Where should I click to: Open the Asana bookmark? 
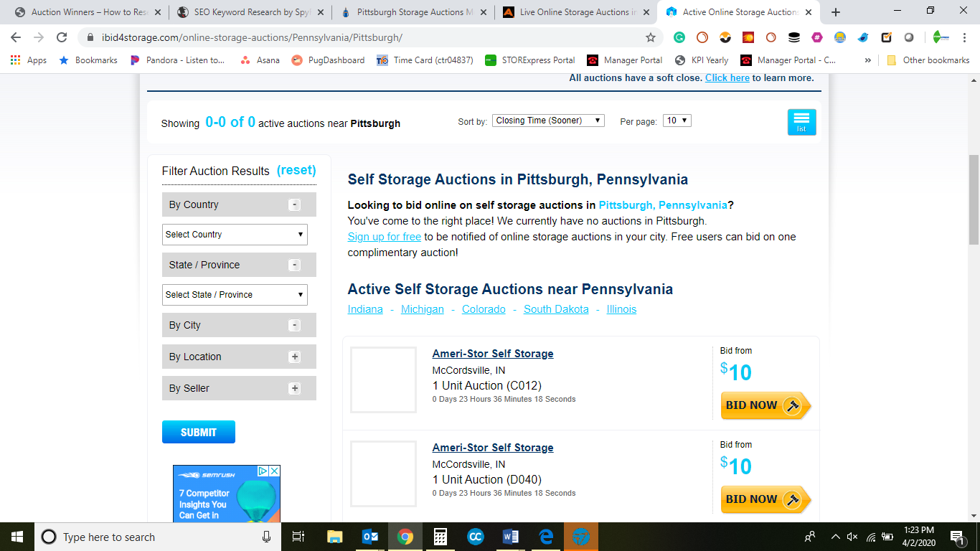pyautogui.click(x=260, y=60)
